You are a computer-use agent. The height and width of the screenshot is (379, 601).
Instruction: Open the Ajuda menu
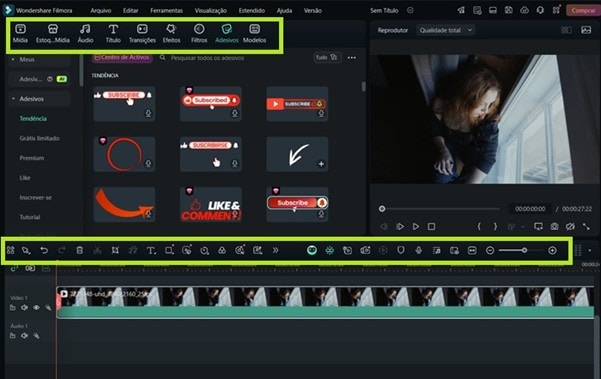pos(284,10)
